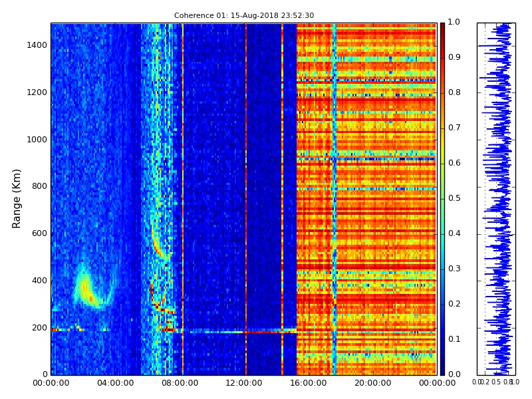Click the y-axis tick label '1200'
This screenshot has width=532, height=399.
(x=37, y=92)
